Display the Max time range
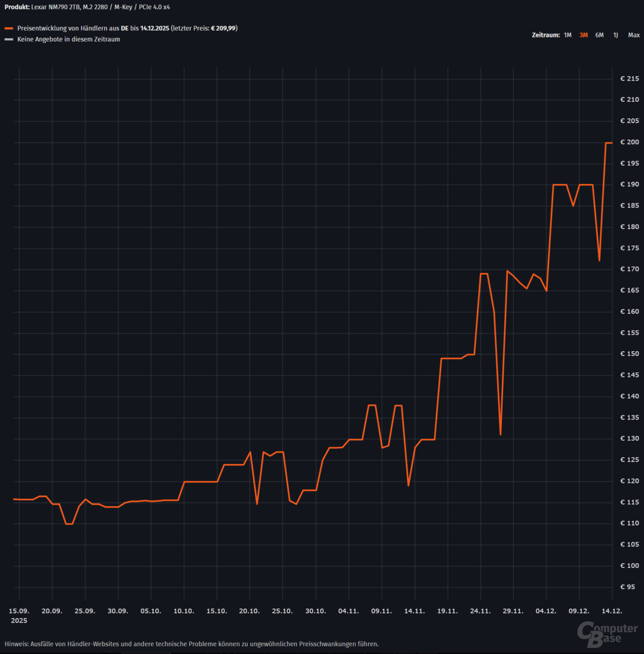Viewport: 644px width, 654px height. [634, 35]
